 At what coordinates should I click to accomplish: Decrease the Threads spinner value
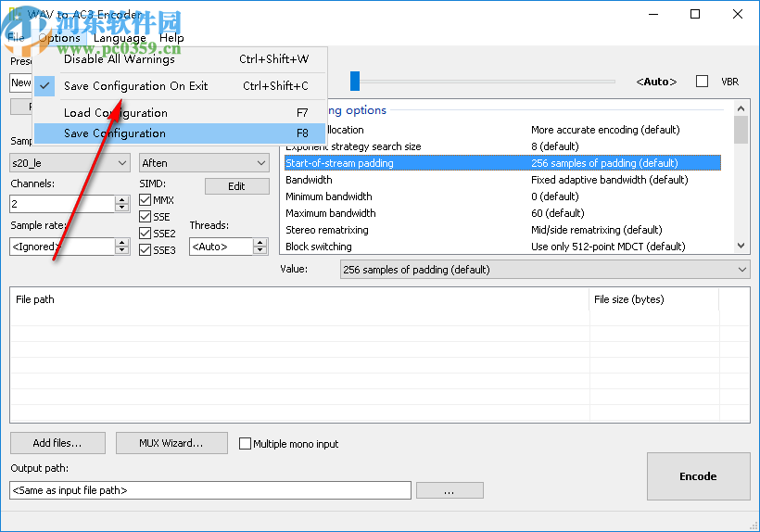coord(260,250)
